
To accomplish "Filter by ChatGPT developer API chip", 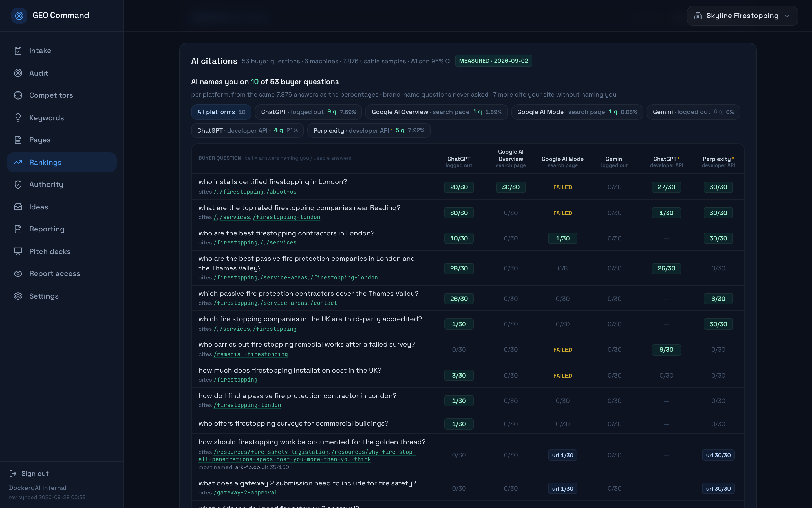I will tap(247, 130).
